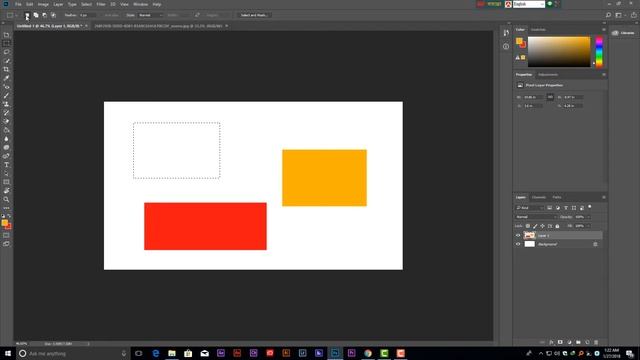Click the delete layer trash button

coord(596,342)
